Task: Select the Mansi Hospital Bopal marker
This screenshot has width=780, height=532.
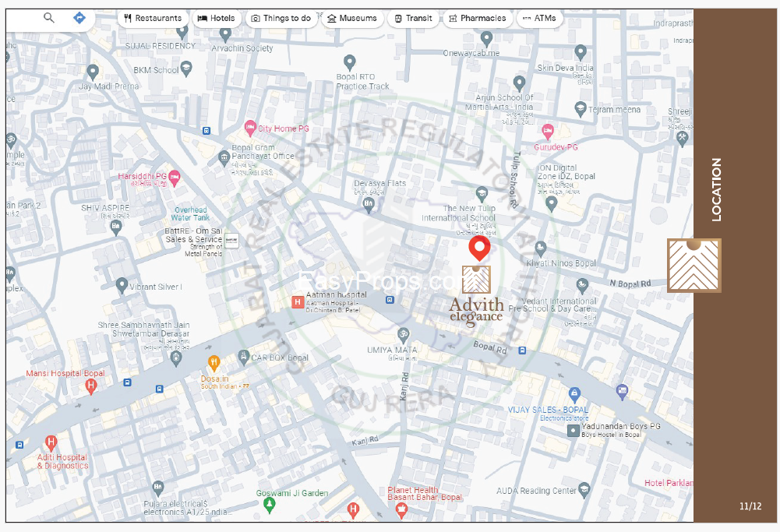Action: click(91, 386)
